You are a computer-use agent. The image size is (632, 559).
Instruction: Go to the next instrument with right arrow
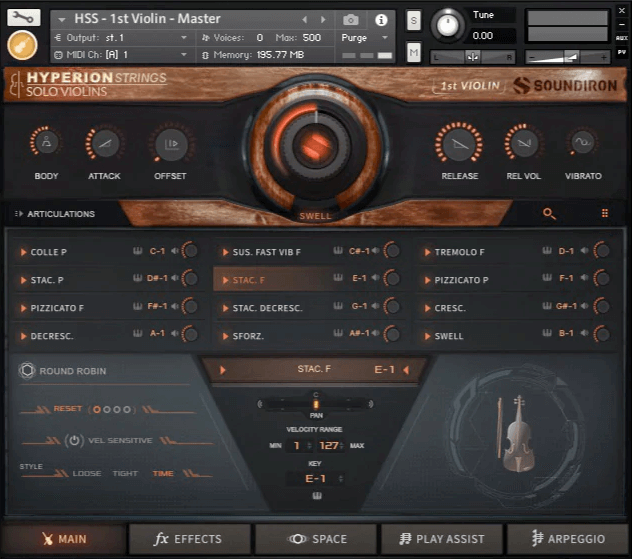coord(323,19)
